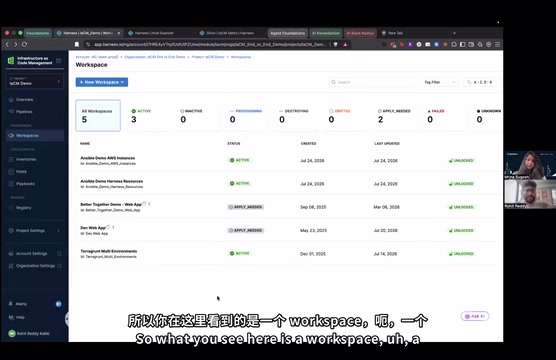The height and width of the screenshot is (360, 556).
Task: Expand Project Settings in the sidebar
Action: (x=35, y=231)
